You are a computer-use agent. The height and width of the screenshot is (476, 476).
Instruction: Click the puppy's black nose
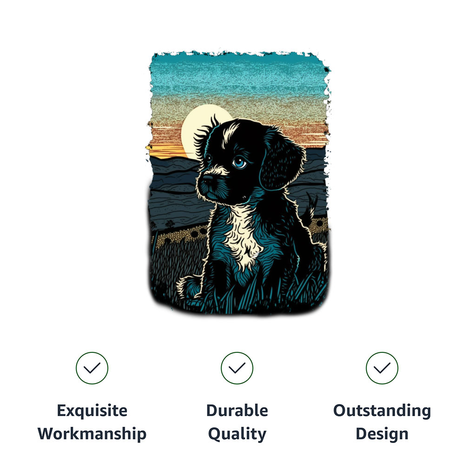[x=208, y=178]
